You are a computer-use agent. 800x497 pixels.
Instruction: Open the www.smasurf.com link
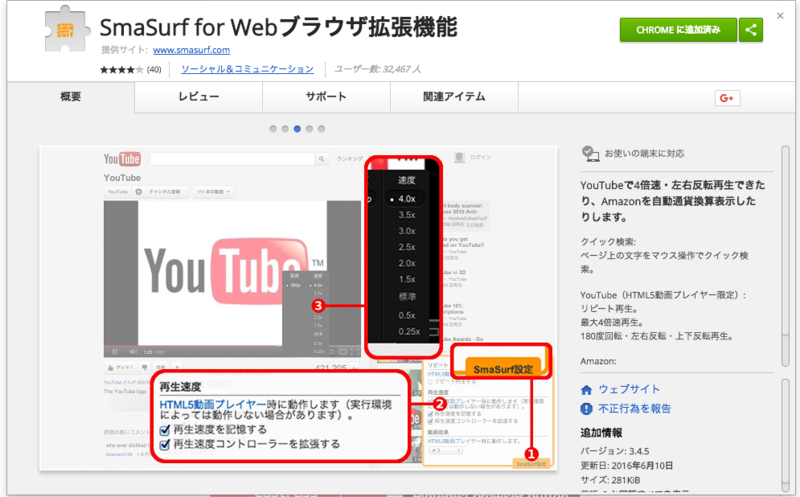point(191,50)
